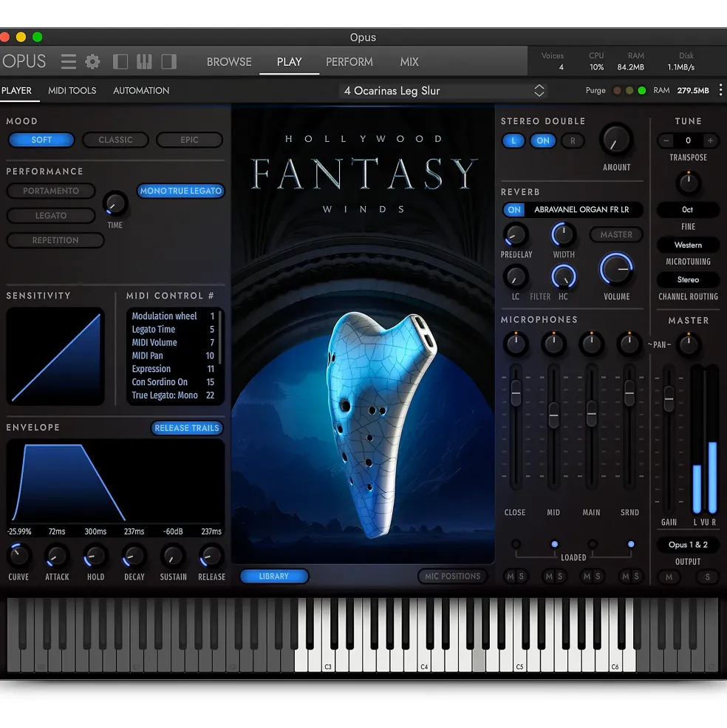This screenshot has height=728, width=727.
Task: Click the Main microphone fader
Action: click(592, 413)
